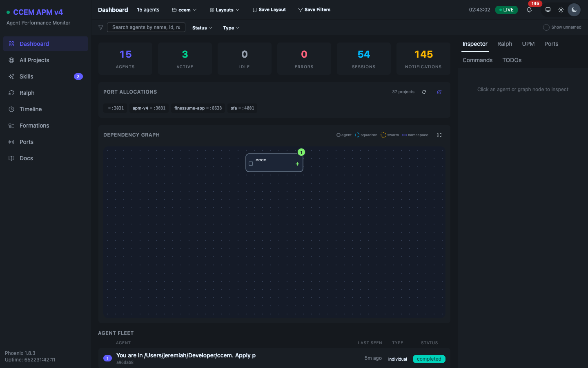Select the Active 3 stat card
Screen dimensions: 588x368
point(185,58)
